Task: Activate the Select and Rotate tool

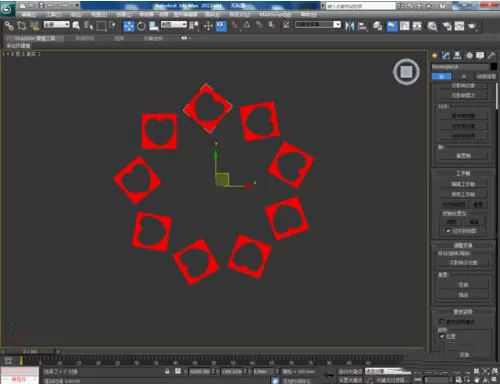Action: (x=141, y=26)
